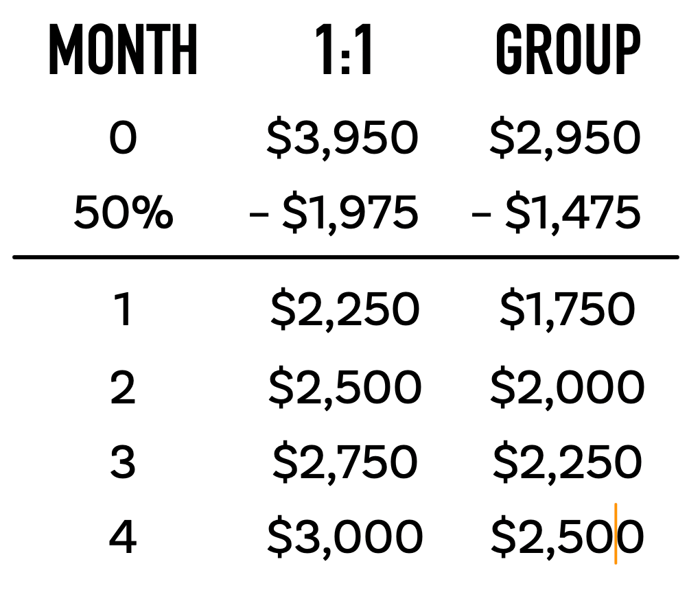This screenshot has height=590, width=700.
Task: Click the month 3 row label
Action: tap(124, 462)
